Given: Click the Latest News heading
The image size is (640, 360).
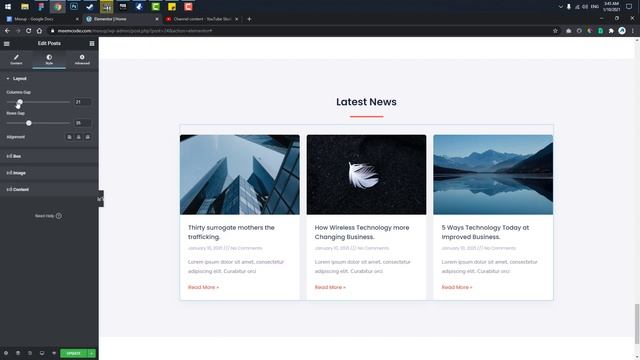Looking at the screenshot, I should (x=366, y=102).
